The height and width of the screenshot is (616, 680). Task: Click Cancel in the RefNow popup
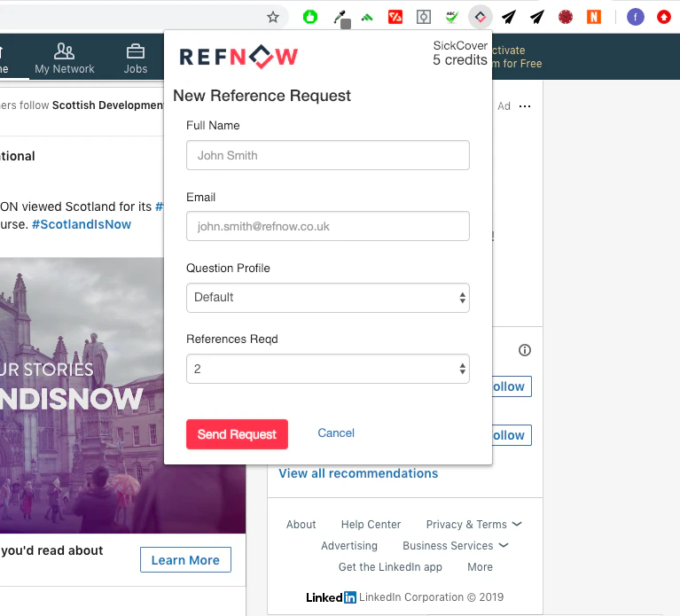coord(336,433)
